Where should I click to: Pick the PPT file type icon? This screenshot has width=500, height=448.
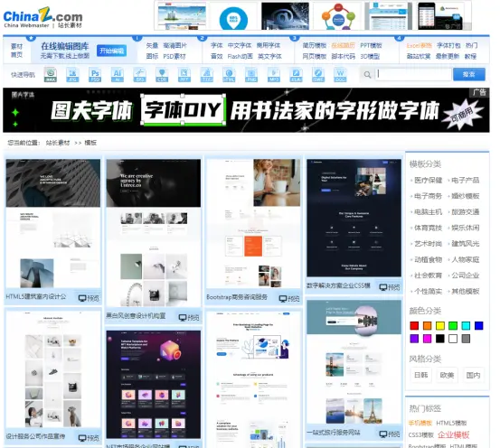[x=184, y=75]
